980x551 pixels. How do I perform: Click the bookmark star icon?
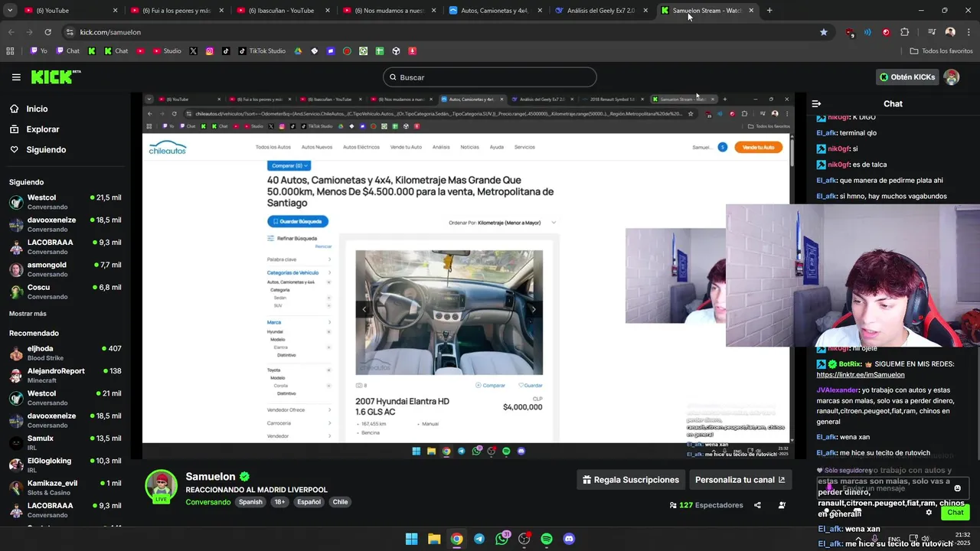(x=824, y=32)
